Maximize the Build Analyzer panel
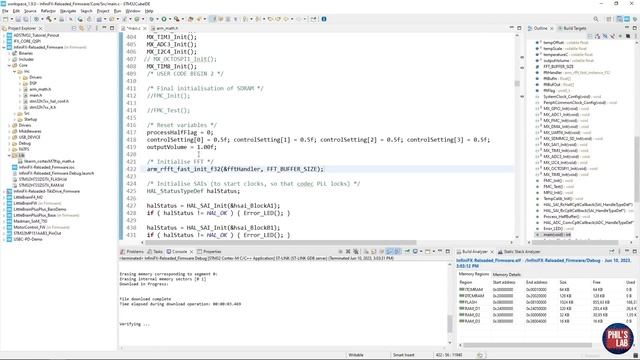The image size is (640, 360). [635, 251]
